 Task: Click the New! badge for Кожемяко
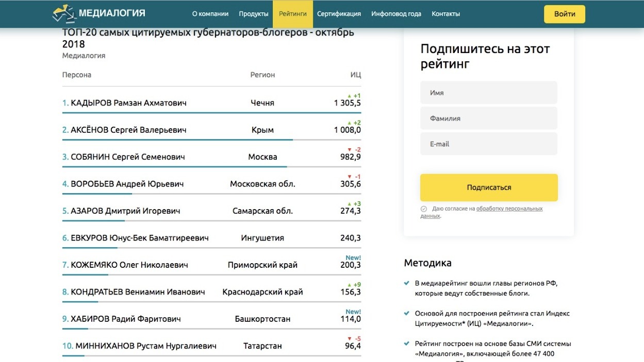point(353,257)
